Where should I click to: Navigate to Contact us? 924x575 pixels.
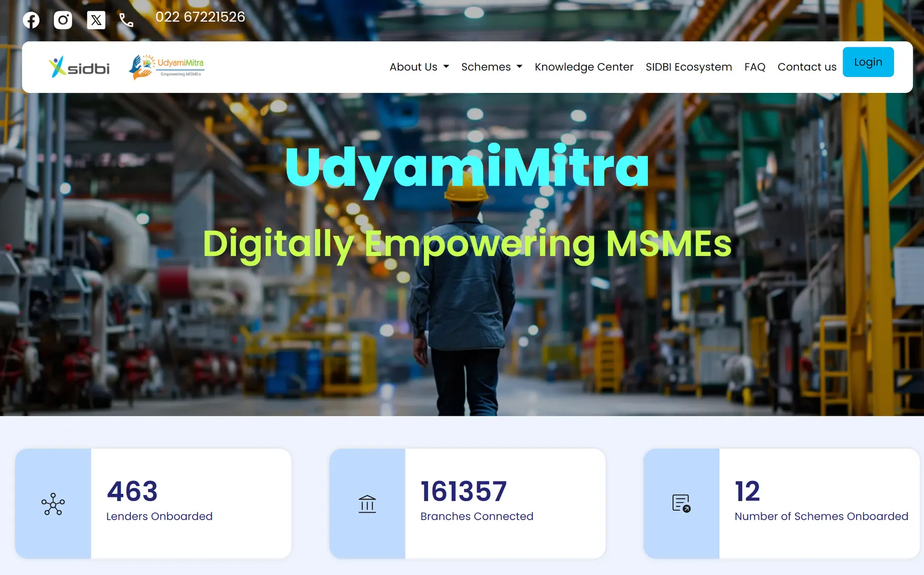point(806,67)
